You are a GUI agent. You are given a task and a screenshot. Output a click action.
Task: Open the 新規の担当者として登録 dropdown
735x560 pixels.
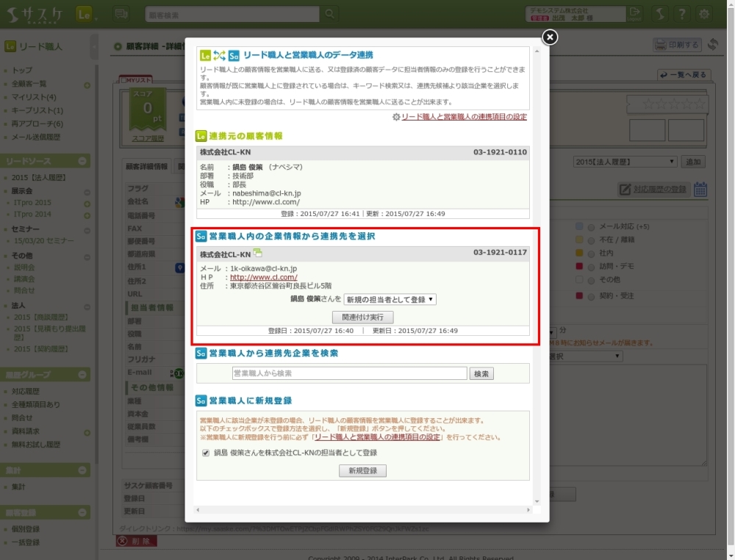coord(390,299)
